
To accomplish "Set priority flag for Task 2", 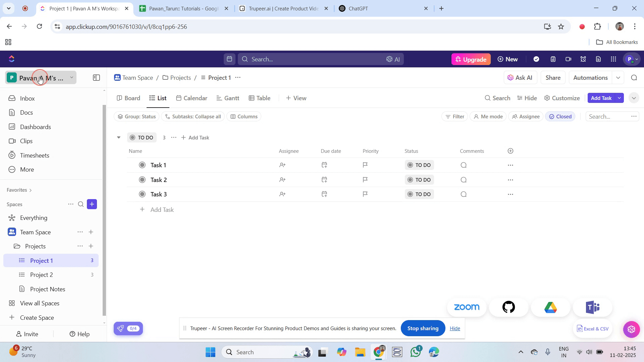I will (365, 180).
